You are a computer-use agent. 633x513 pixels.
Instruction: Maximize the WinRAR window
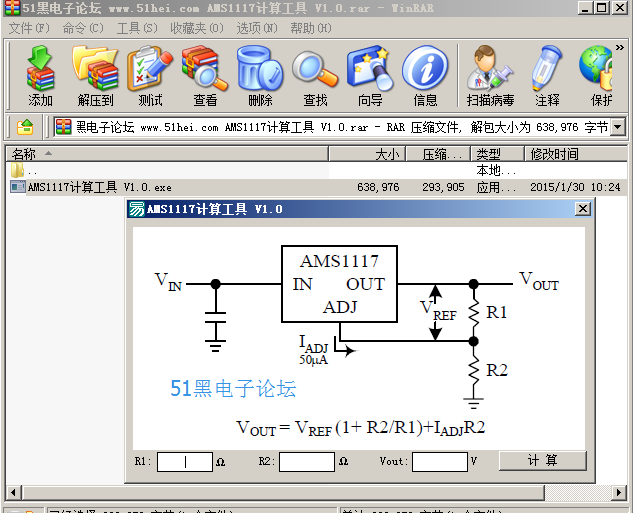pos(602,7)
